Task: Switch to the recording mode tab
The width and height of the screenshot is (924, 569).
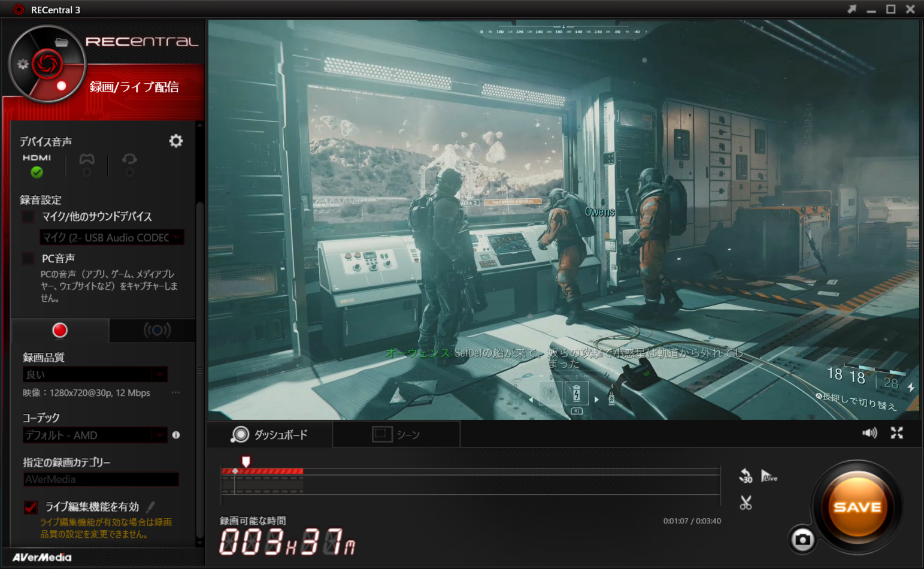Action: point(60,330)
